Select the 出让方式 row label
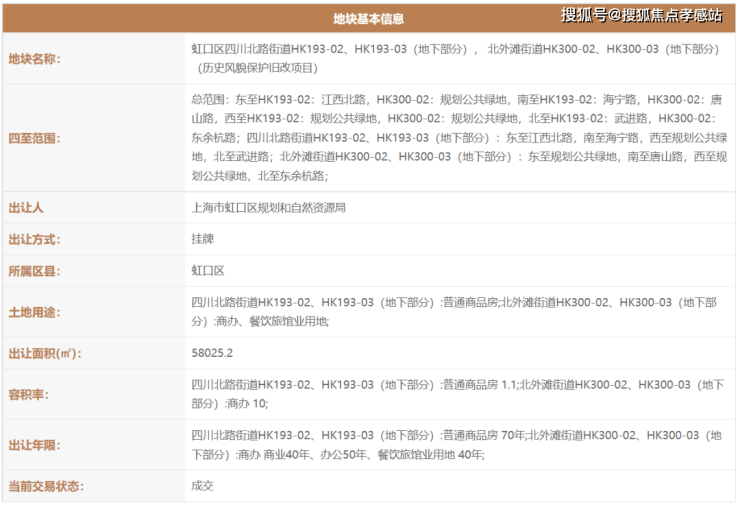The image size is (740, 505). tap(35, 240)
